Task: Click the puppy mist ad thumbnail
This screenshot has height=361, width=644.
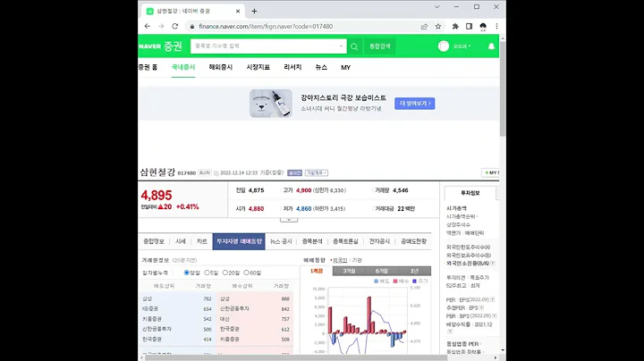Action: tap(271, 104)
